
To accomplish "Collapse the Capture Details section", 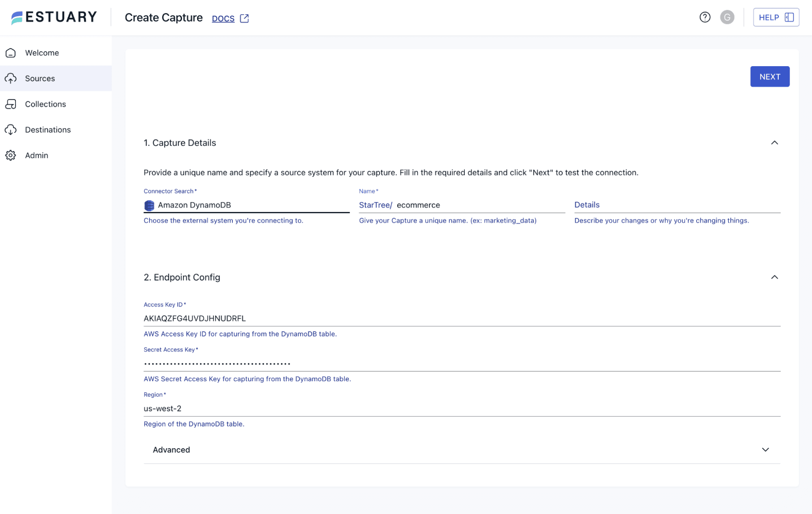I will pyautogui.click(x=775, y=143).
